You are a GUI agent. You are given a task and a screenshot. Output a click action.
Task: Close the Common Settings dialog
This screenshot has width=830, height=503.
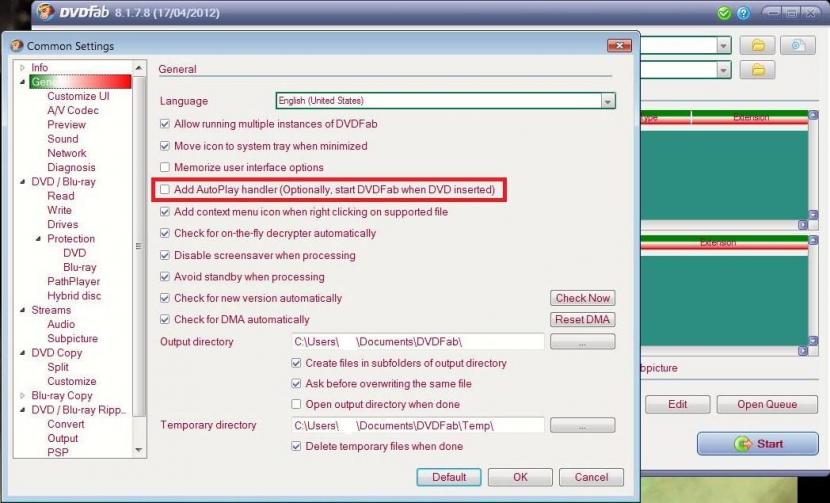click(619, 46)
